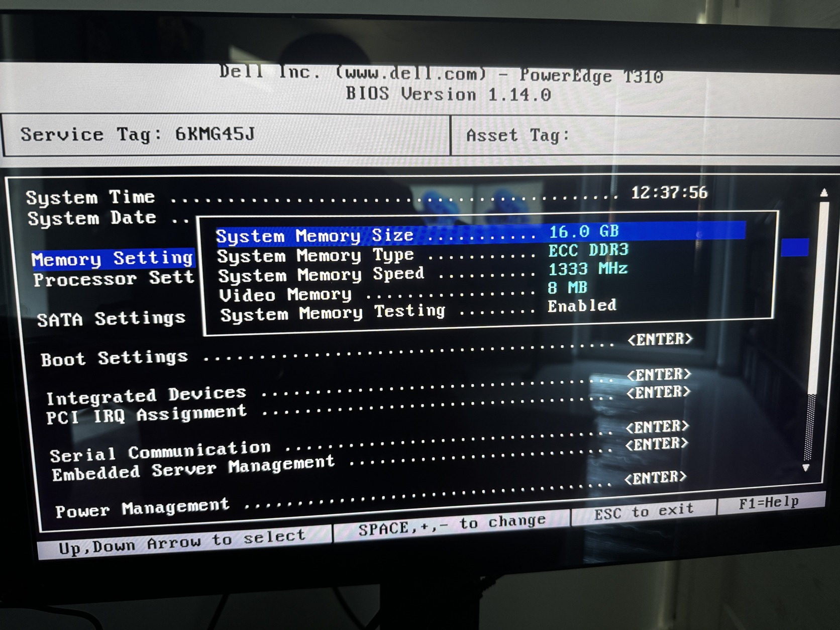Click the Video Memory label

click(x=285, y=294)
